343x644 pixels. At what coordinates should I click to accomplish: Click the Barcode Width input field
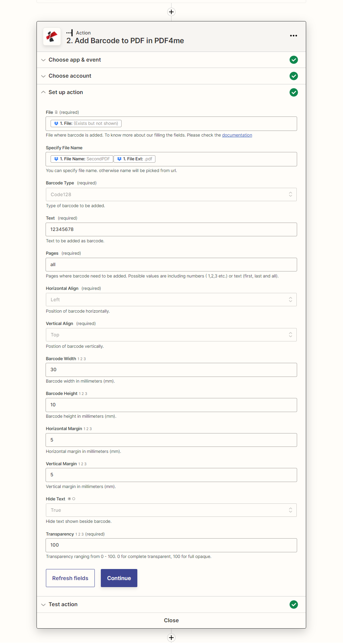[x=171, y=370]
